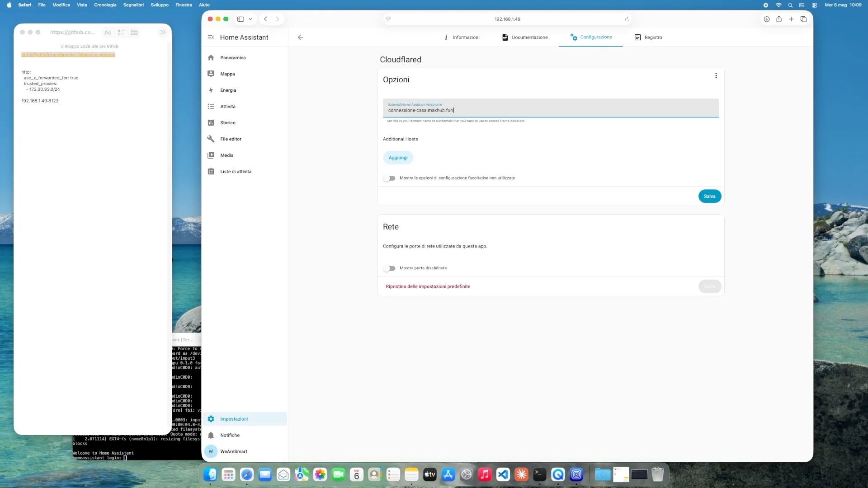Open Liste di attività clipboard icon
This screenshot has width=868, height=488.
pos(211,172)
